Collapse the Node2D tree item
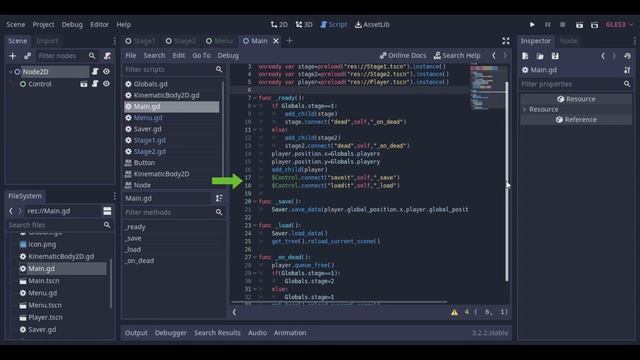The image size is (640, 360). 10,72
